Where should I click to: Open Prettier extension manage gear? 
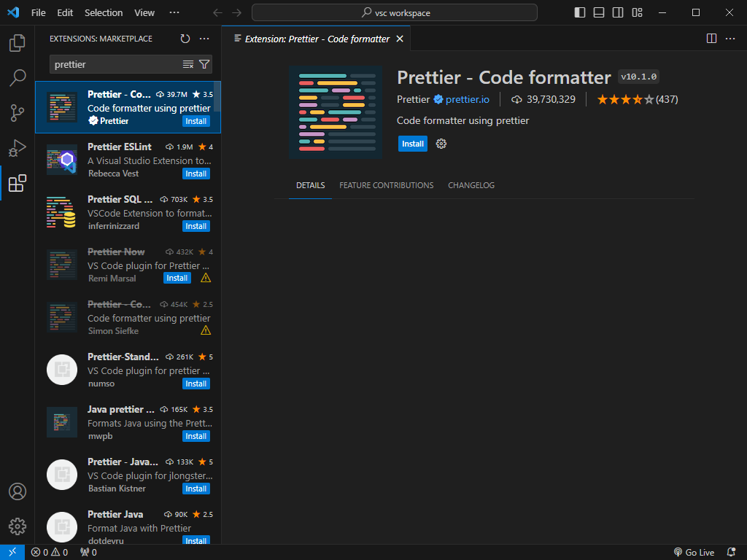point(441,144)
